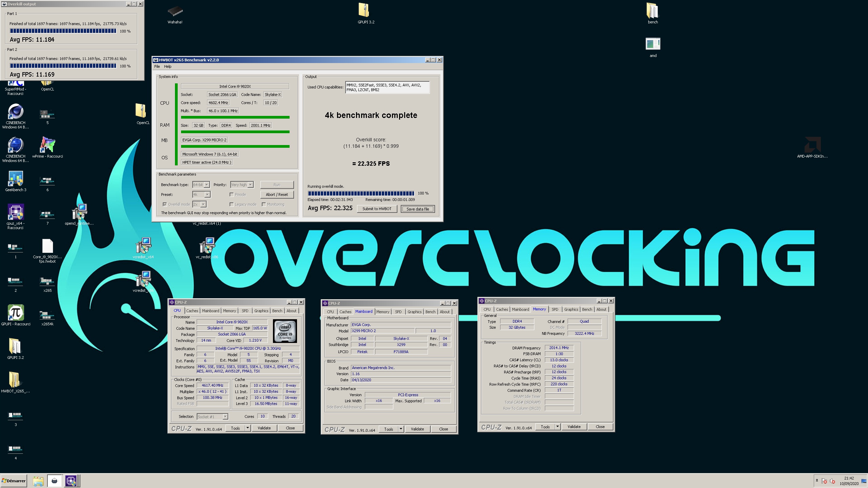This screenshot has width=868, height=488.
Task: Expand Tools dropdown arrow in CPU-Z CPU window
Action: [248, 428]
